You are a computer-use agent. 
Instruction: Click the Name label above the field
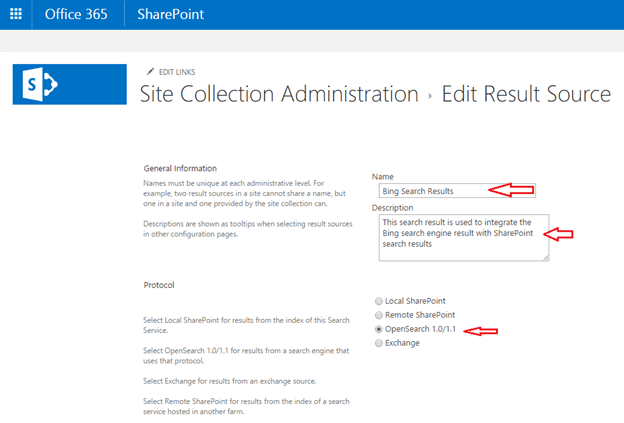click(382, 175)
